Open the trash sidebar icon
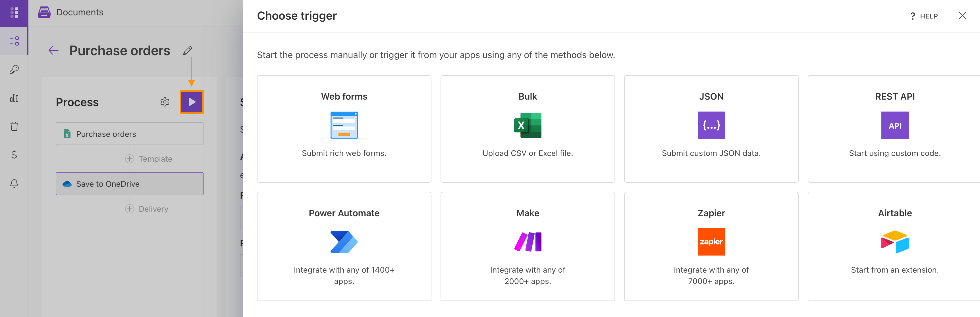The height and width of the screenshot is (317, 980). point(14,126)
